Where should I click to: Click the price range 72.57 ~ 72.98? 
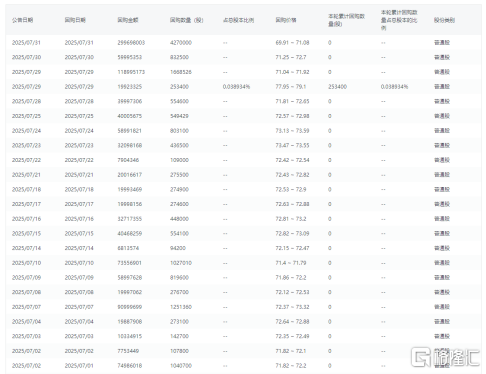(x=292, y=116)
